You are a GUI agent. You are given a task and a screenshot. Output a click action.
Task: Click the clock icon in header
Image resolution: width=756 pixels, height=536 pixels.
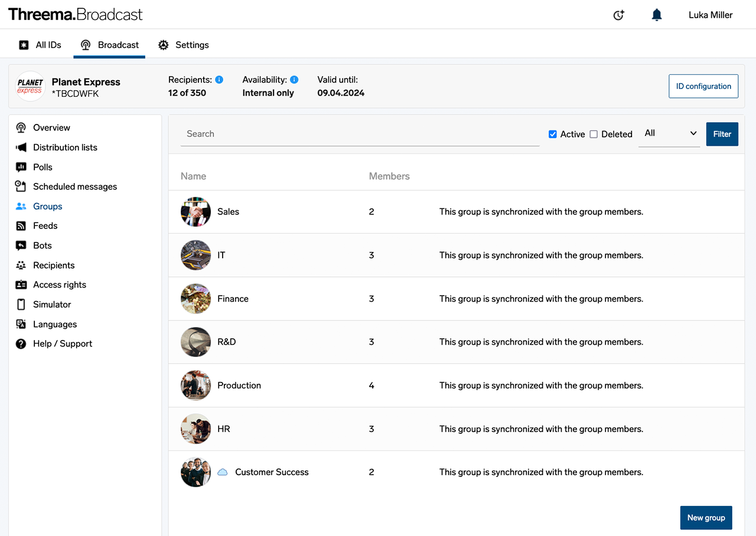[x=618, y=15]
